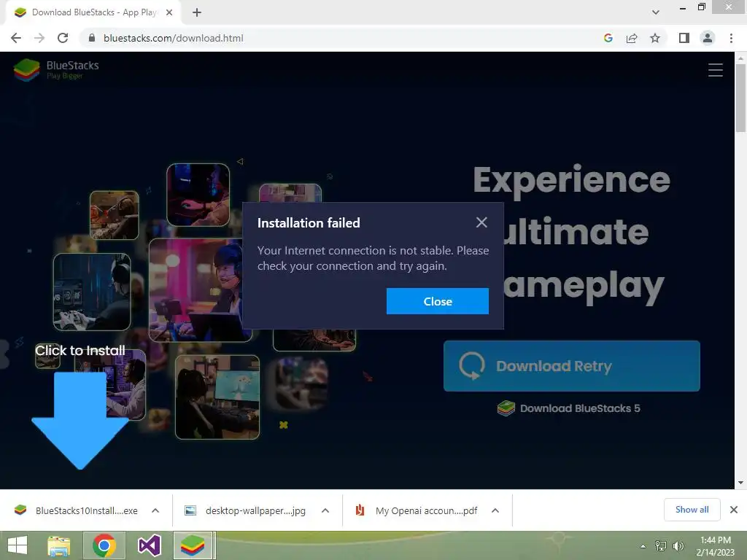Close the Installation failed dialog with X
747x560 pixels.
(481, 222)
